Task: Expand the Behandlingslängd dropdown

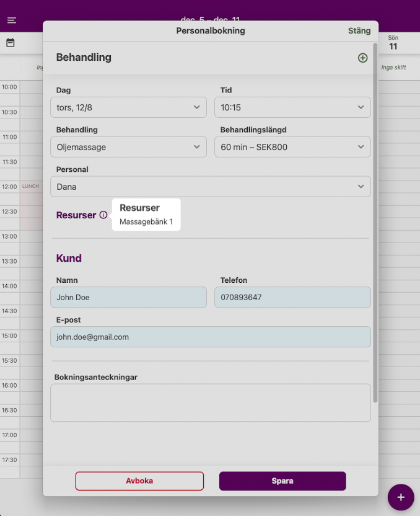Action: [292, 147]
